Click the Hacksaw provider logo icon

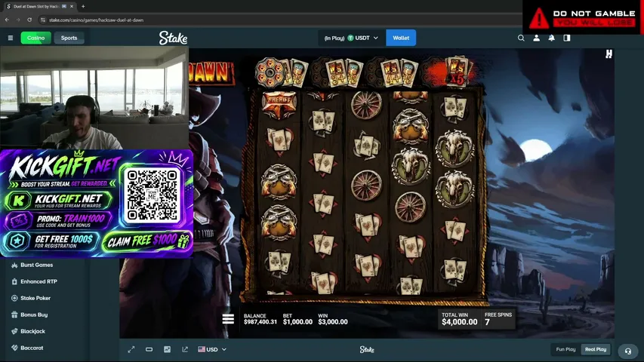pyautogui.click(x=609, y=54)
